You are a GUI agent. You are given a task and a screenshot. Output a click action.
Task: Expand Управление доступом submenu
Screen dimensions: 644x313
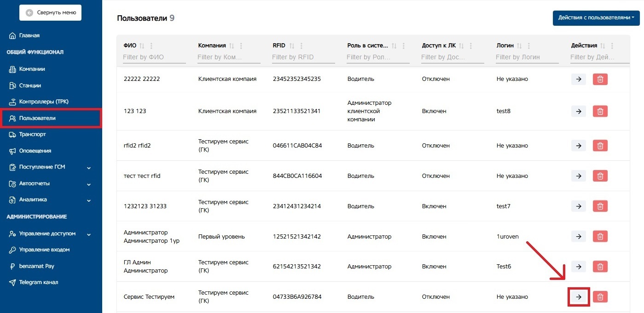[x=89, y=234]
